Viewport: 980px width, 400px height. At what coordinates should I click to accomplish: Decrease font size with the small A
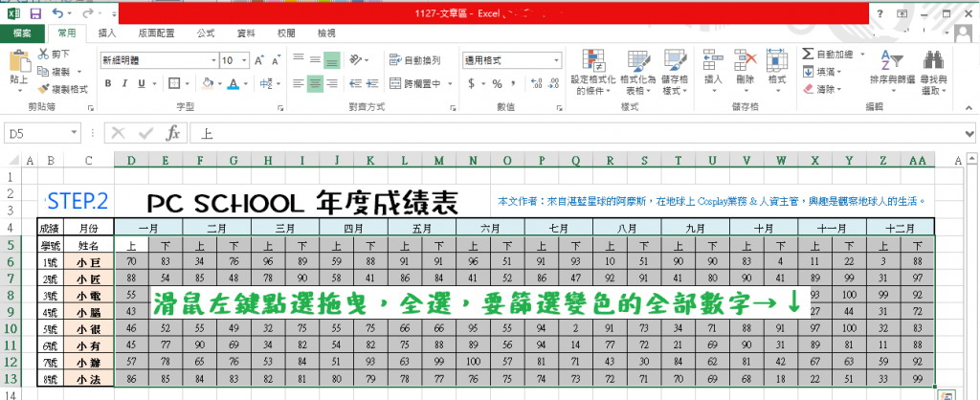tap(276, 60)
